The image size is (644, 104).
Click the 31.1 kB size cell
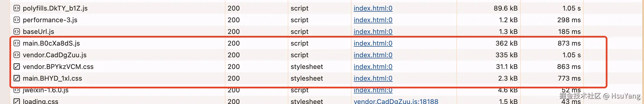[507, 67]
